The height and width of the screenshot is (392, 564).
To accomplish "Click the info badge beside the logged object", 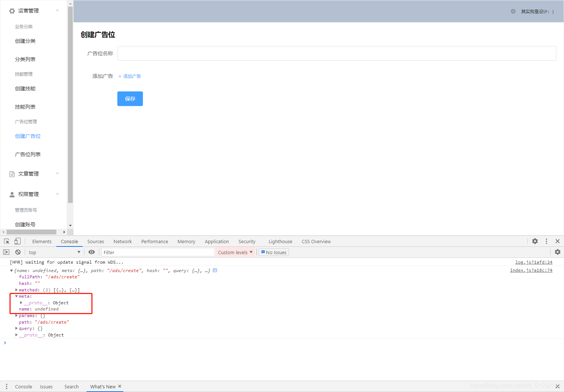I will tap(215, 270).
